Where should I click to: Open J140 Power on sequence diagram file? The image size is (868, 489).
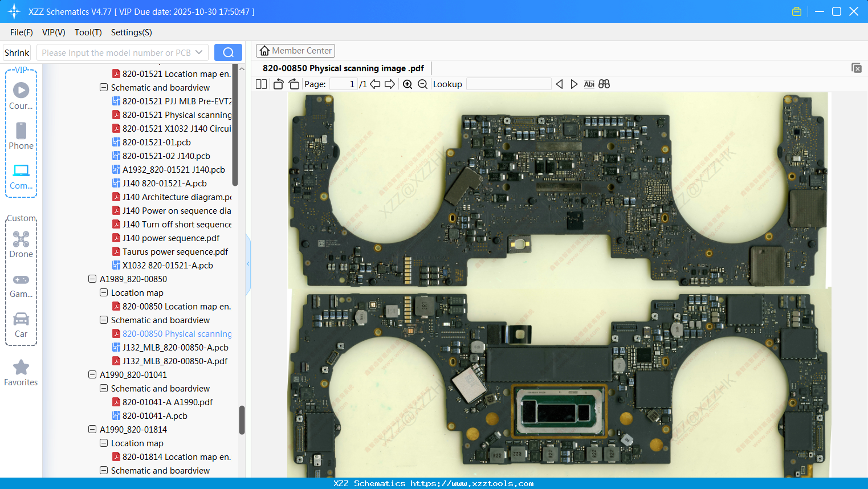172,211
